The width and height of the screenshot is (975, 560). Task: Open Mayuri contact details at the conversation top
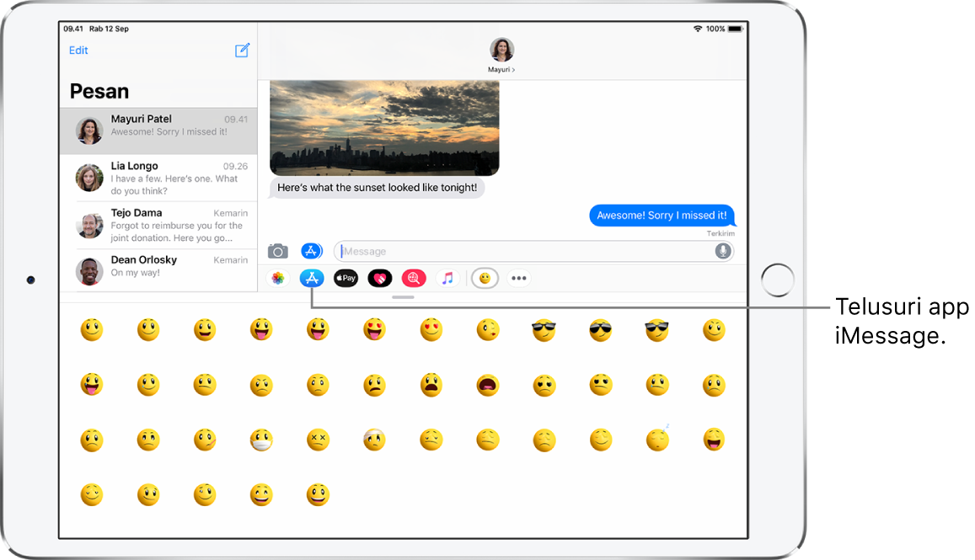[x=501, y=56]
